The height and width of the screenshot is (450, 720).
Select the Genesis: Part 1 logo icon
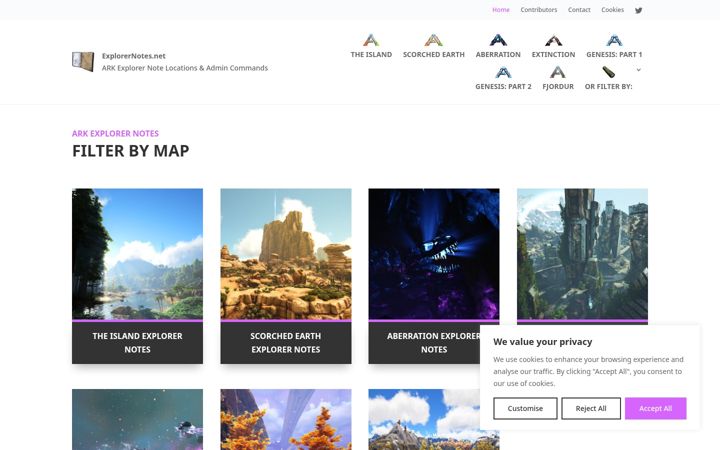point(614,40)
